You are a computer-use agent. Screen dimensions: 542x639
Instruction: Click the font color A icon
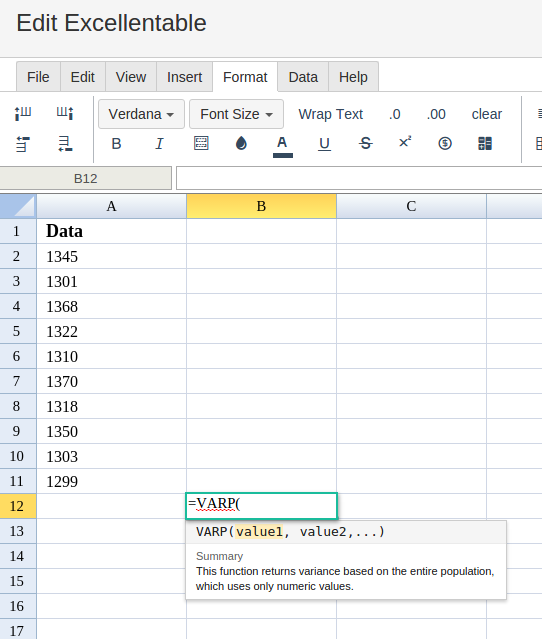282,146
